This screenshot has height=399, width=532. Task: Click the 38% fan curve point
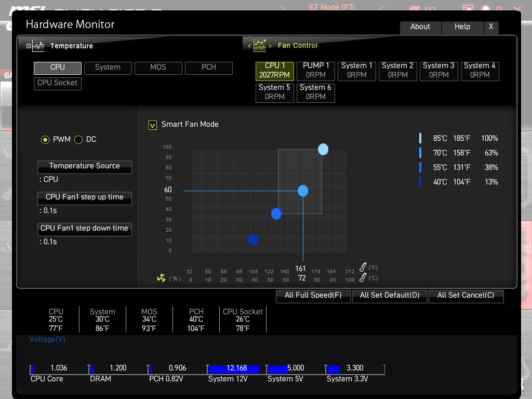click(276, 214)
